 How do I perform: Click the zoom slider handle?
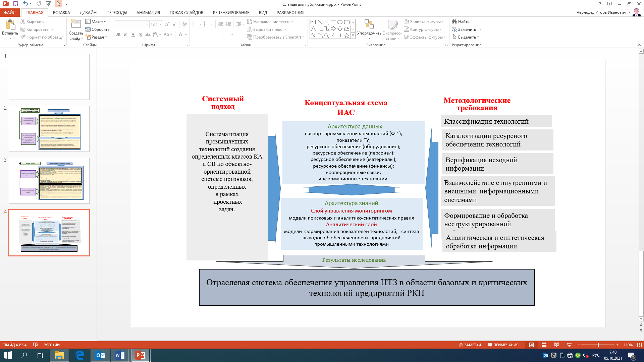[598, 345]
